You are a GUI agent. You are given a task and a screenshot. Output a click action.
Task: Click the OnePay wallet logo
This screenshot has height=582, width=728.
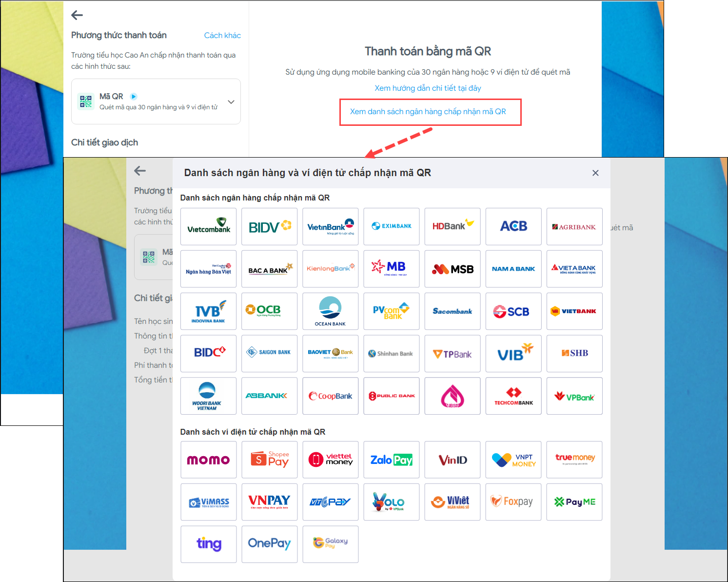[270, 544]
